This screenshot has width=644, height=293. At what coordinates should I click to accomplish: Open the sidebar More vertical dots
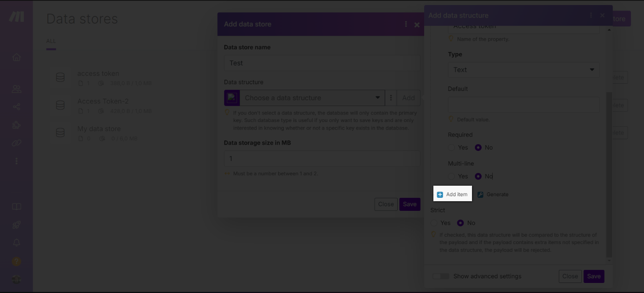pos(16,161)
